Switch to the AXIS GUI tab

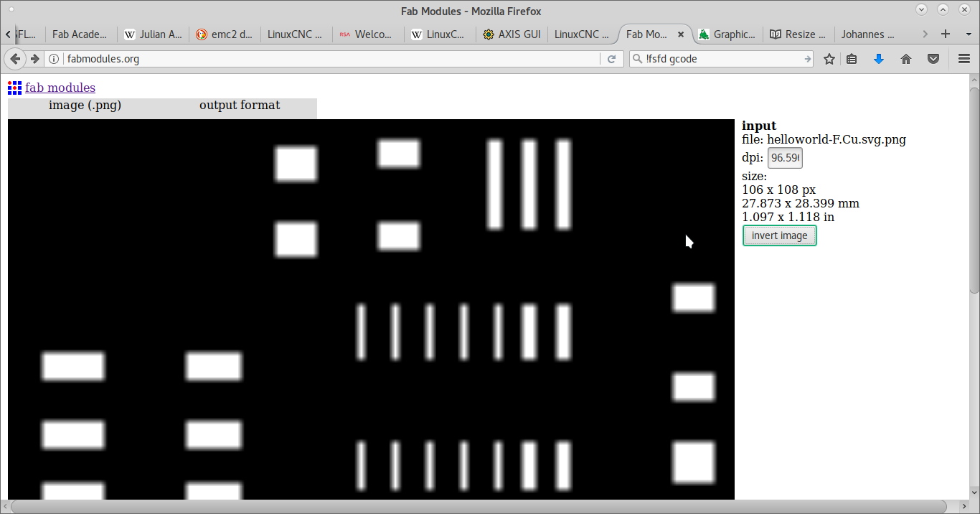512,34
